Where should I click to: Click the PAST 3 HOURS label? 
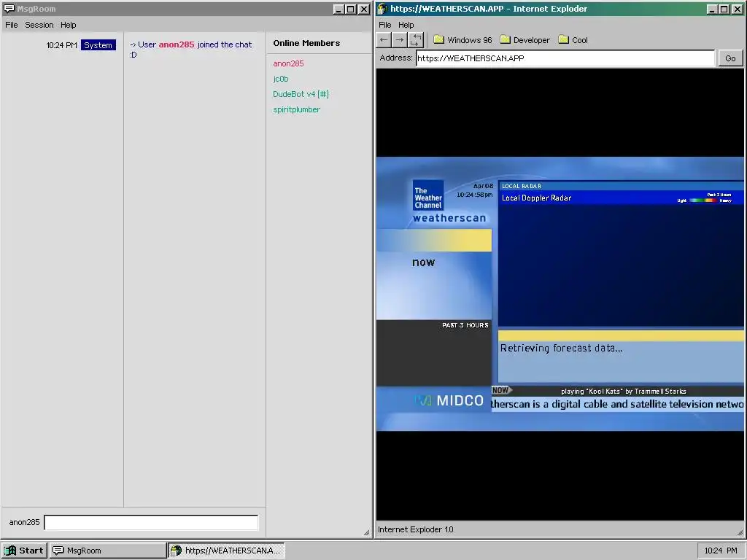(x=465, y=325)
